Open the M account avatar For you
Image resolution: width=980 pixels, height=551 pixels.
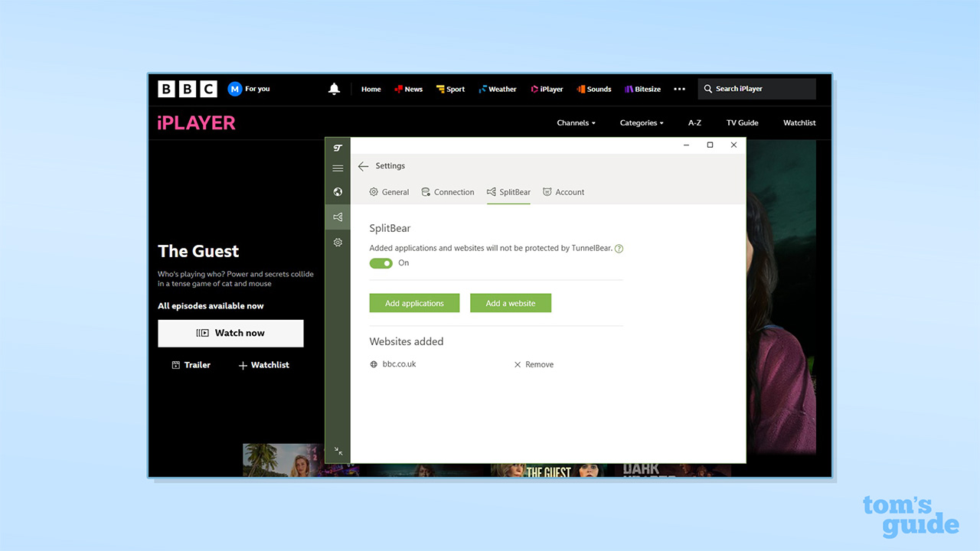pyautogui.click(x=249, y=89)
